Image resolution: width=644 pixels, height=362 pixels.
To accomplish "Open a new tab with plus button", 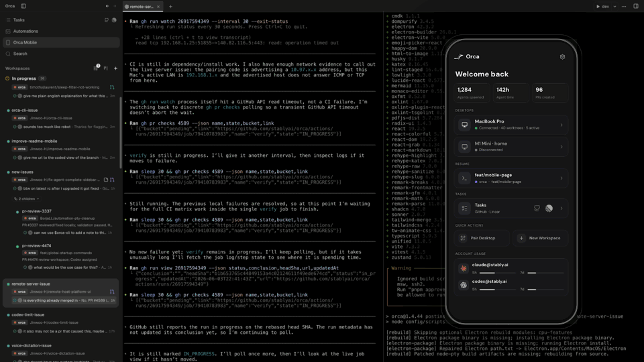I will click(170, 7).
